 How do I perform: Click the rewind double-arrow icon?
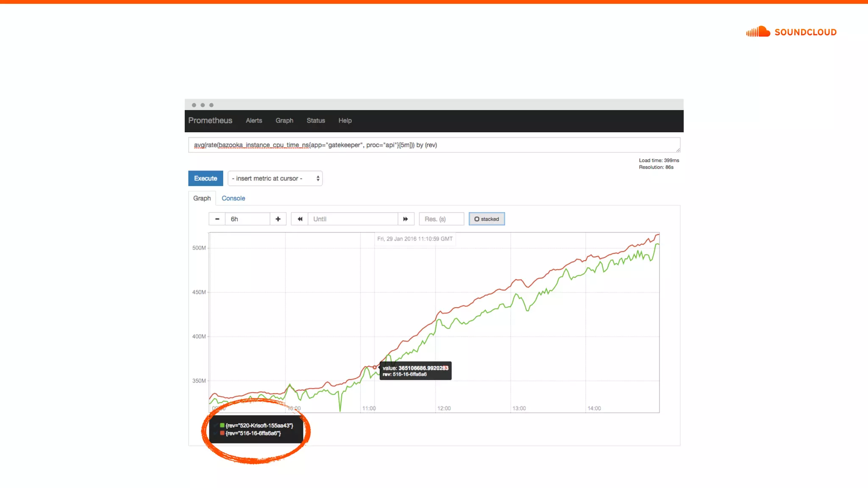click(x=300, y=219)
